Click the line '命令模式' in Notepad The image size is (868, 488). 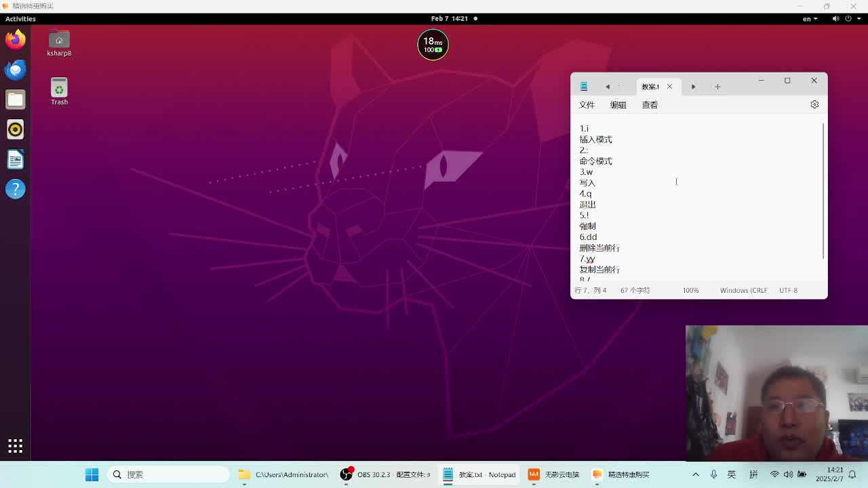[595, 161]
